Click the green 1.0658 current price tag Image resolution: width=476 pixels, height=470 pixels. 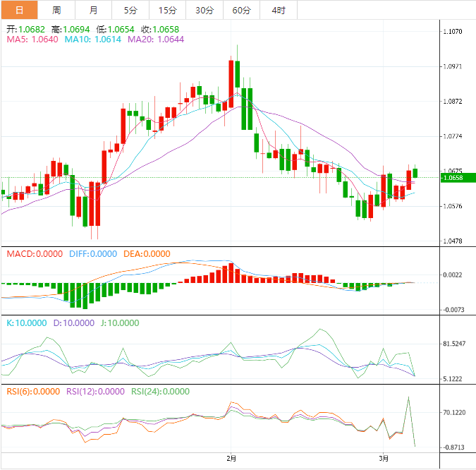tap(458, 178)
